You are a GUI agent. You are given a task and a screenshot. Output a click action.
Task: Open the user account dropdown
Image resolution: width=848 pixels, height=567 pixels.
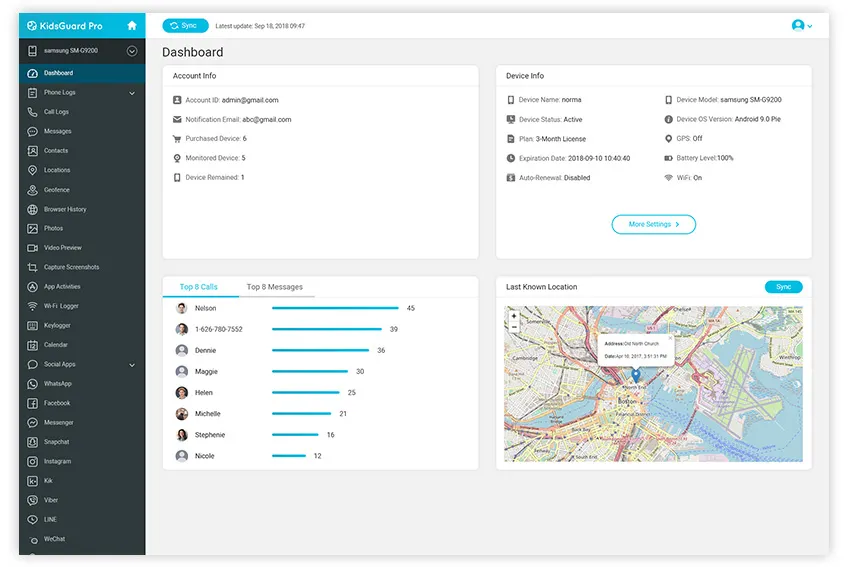pyautogui.click(x=802, y=26)
